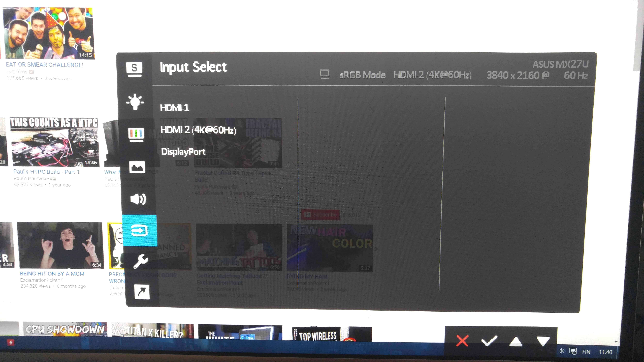Screen dimensions: 644x362
Task: Choose DisplayPort input
Action: tap(183, 152)
